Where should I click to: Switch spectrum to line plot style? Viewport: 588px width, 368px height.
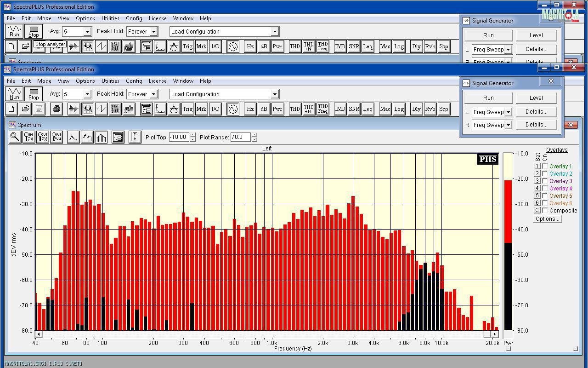(x=73, y=137)
